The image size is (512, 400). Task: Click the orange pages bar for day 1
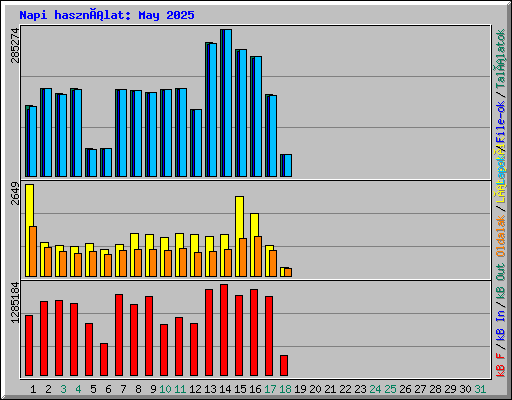tap(33, 251)
